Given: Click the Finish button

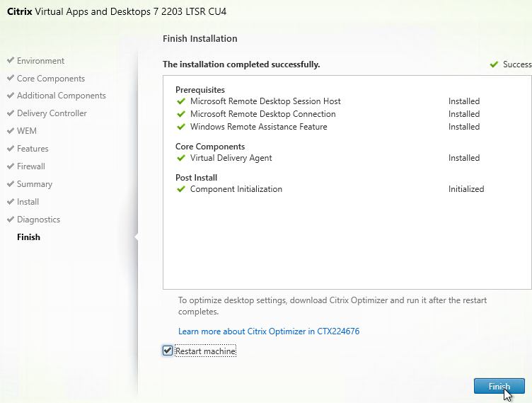Looking at the screenshot, I should tap(499, 386).
